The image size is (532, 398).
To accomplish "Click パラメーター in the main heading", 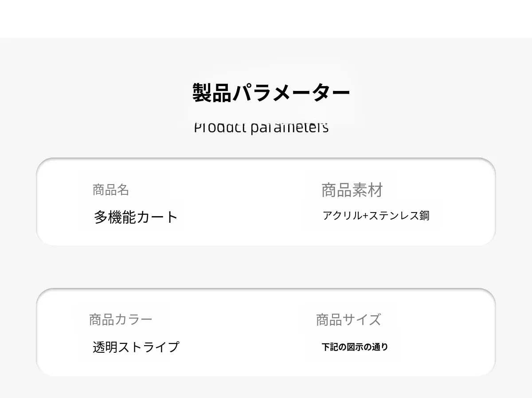I will click(x=291, y=93).
